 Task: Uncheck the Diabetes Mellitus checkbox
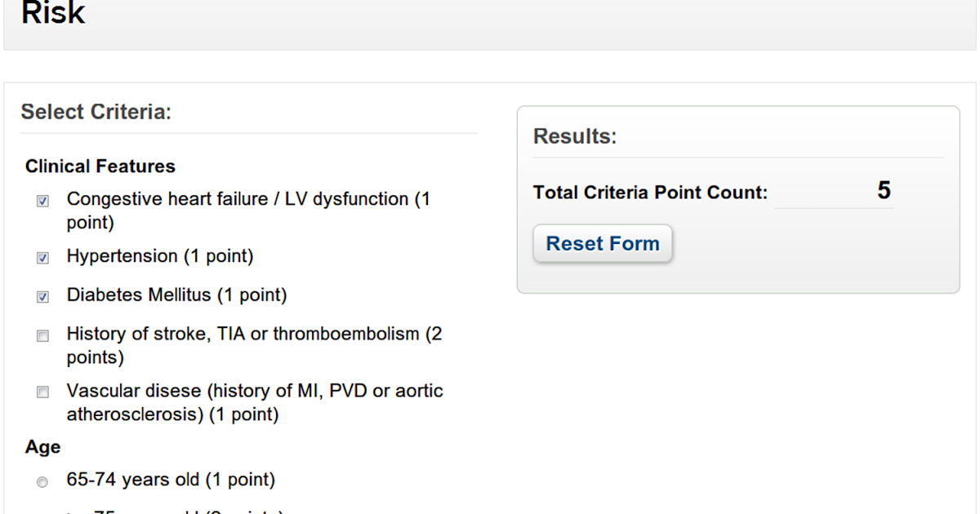coord(42,297)
